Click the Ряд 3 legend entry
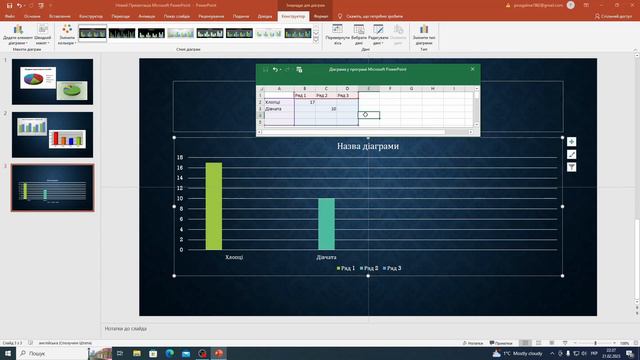This screenshot has width=640, height=360. click(x=392, y=268)
